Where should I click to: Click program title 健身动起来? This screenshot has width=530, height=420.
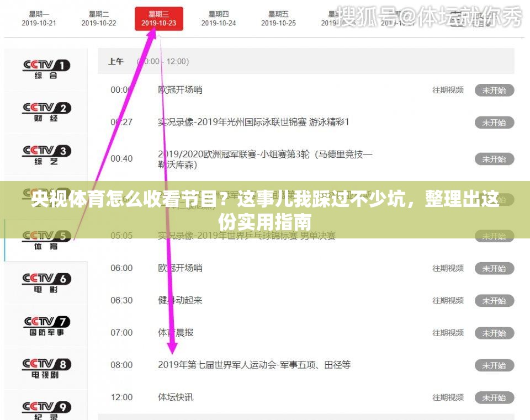[180, 300]
